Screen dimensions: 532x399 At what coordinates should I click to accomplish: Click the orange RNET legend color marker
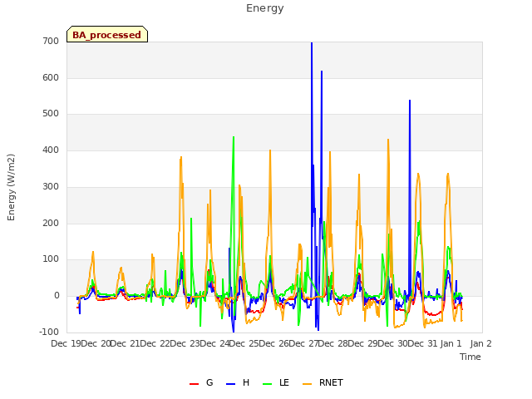click(x=307, y=384)
